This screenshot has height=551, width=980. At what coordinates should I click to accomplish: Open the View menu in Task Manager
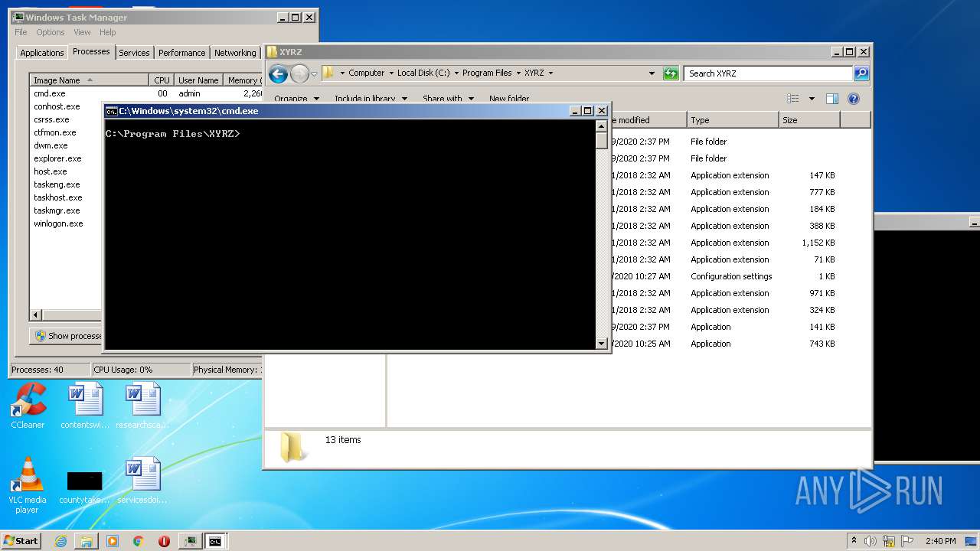[82, 32]
